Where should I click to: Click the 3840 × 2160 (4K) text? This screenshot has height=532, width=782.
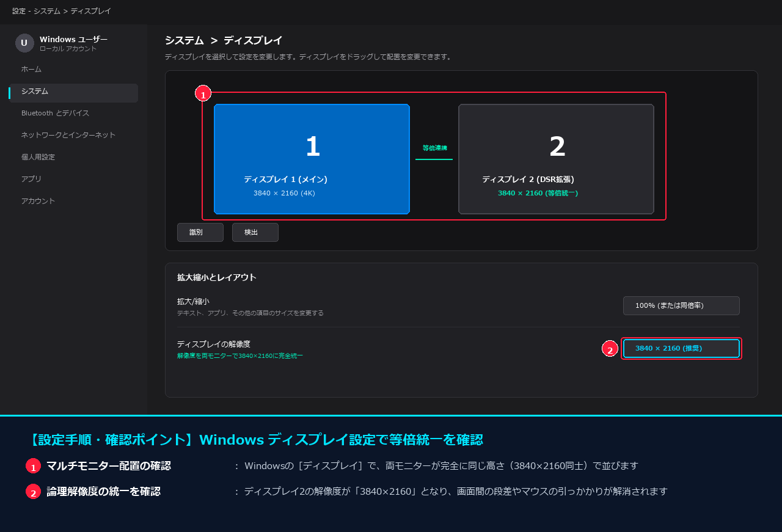click(284, 193)
